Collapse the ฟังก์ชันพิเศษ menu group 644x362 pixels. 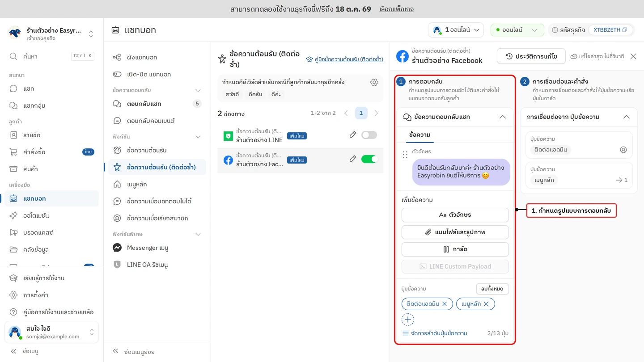198,234
